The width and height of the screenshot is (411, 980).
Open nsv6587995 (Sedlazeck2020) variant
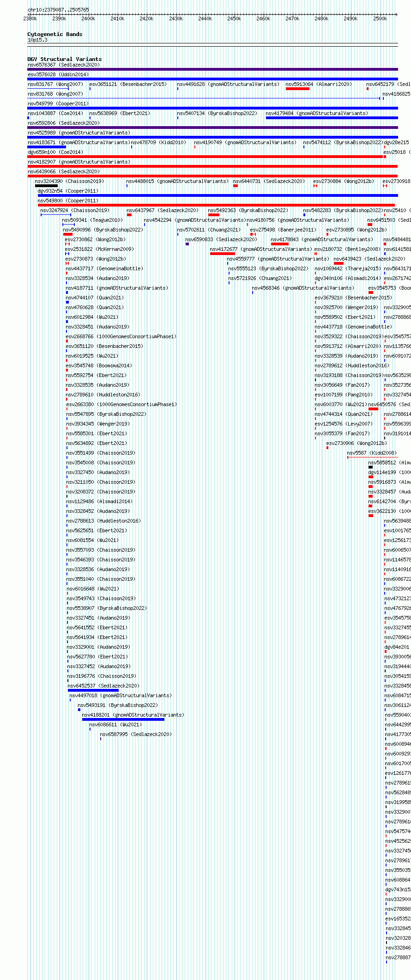point(136,734)
